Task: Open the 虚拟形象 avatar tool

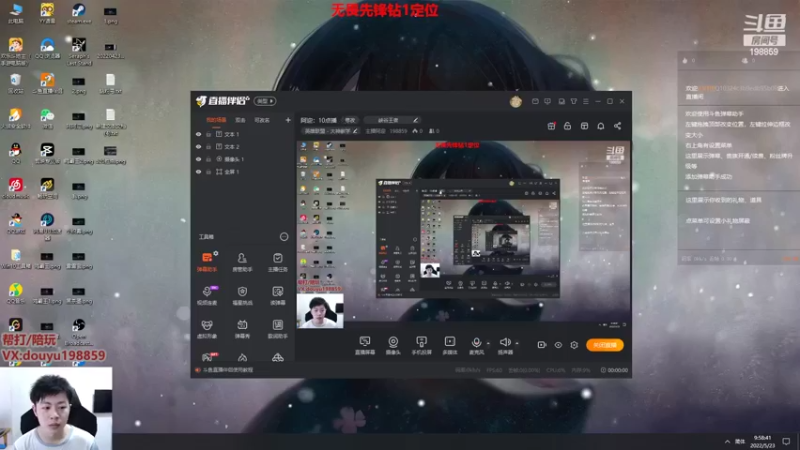Action: pos(207,329)
